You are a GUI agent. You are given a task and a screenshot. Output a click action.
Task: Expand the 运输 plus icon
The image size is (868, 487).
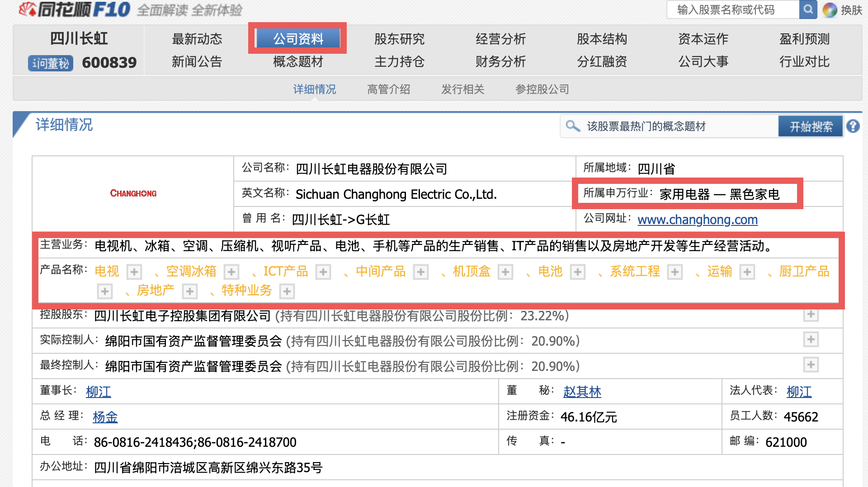747,272
